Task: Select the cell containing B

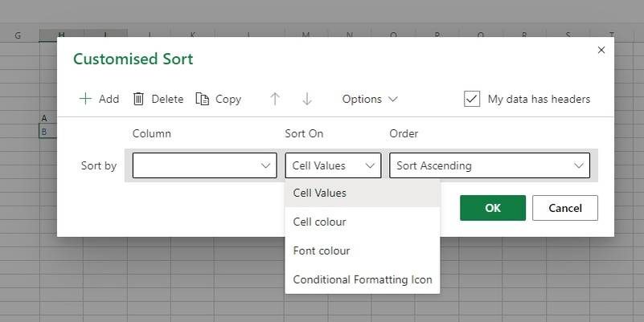Action: tap(44, 132)
